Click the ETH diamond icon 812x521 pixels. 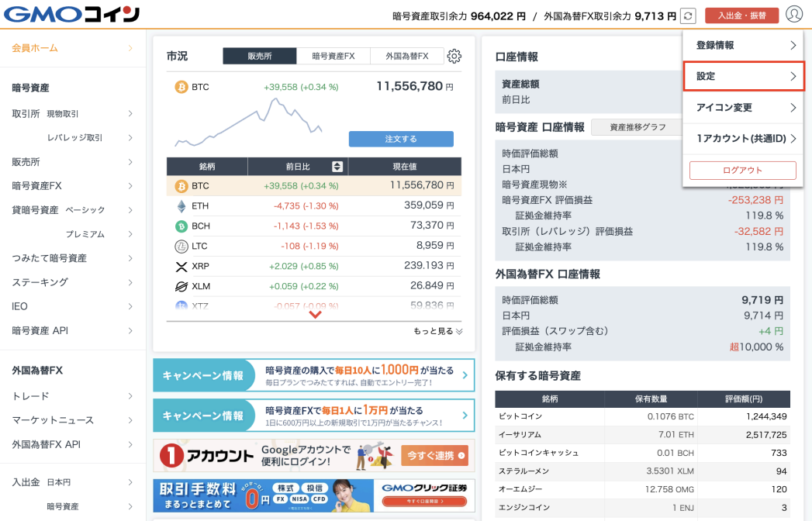coord(181,206)
